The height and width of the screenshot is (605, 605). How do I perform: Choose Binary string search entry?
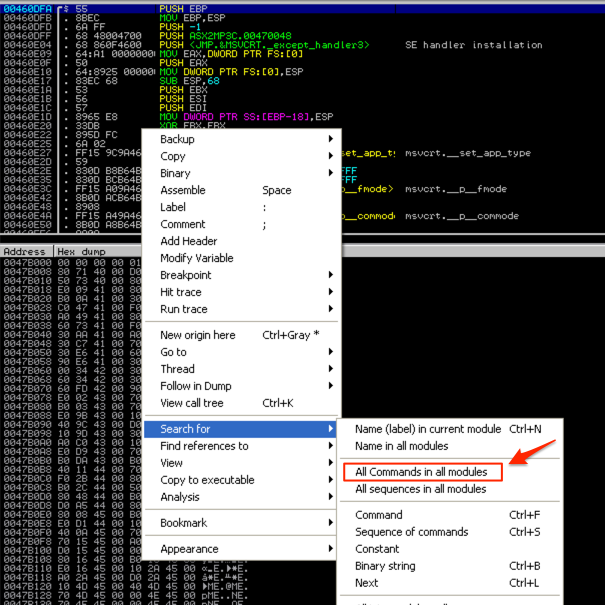click(450, 566)
